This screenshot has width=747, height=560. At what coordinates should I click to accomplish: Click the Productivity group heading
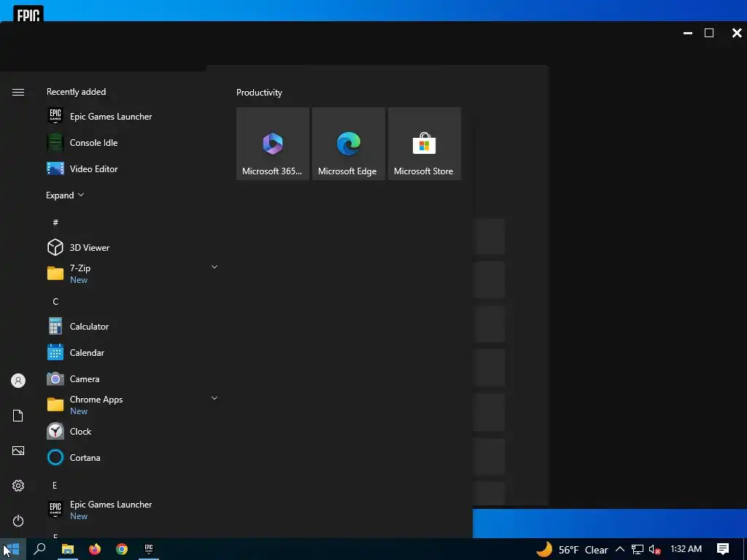(259, 93)
